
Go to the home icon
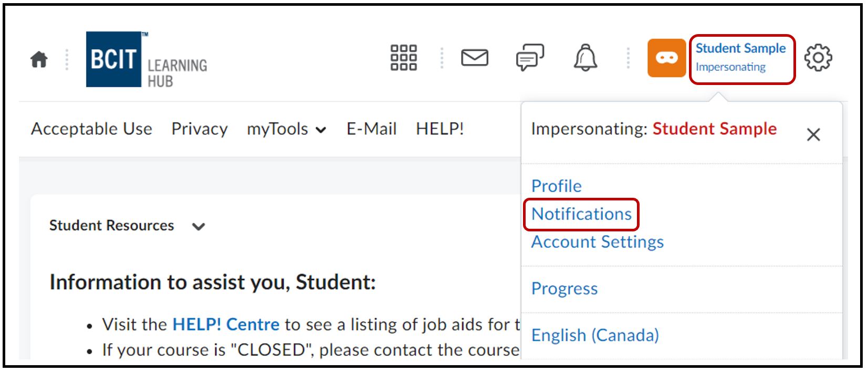click(x=39, y=59)
